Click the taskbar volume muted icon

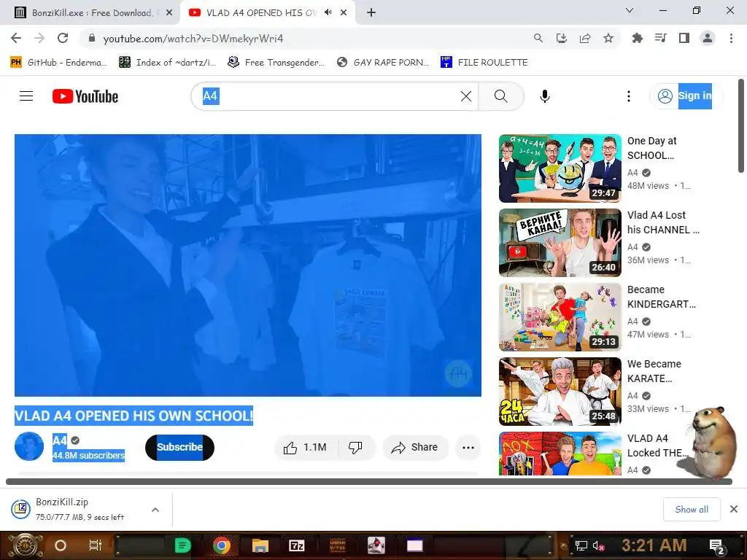click(x=598, y=545)
